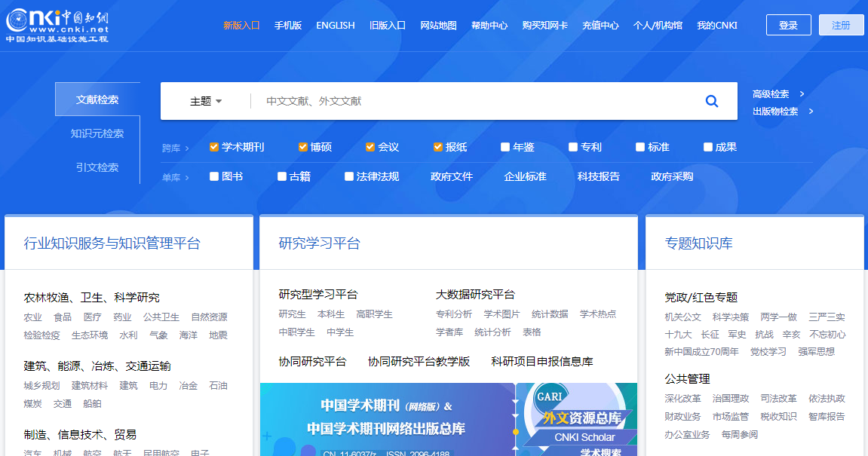Open the 科学决策 topic link
Image resolution: width=868 pixels, height=456 pixels.
coord(731,317)
